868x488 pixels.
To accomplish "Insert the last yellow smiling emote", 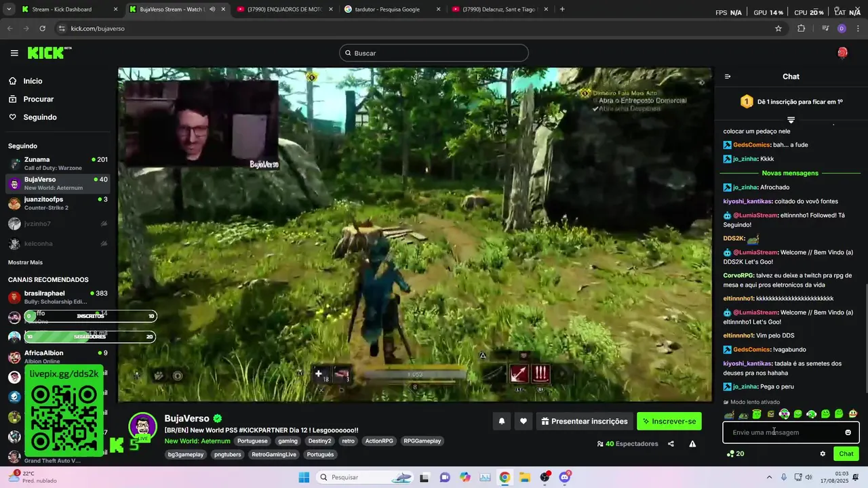I will tap(853, 414).
